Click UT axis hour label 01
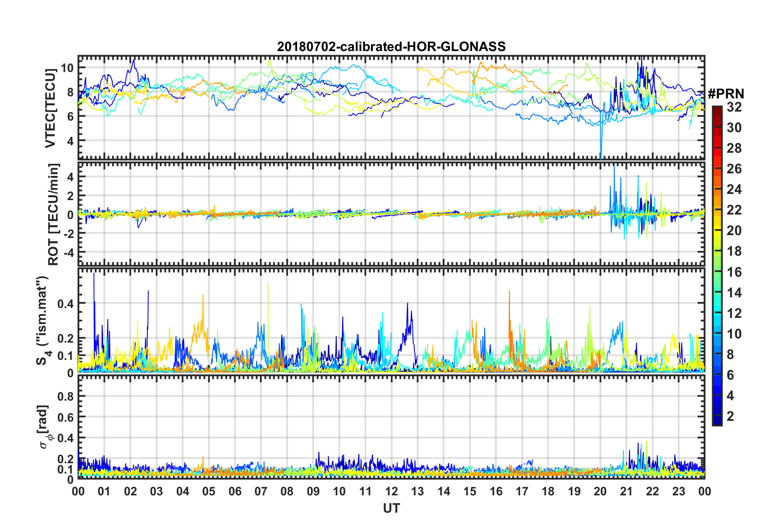 click(104, 491)
